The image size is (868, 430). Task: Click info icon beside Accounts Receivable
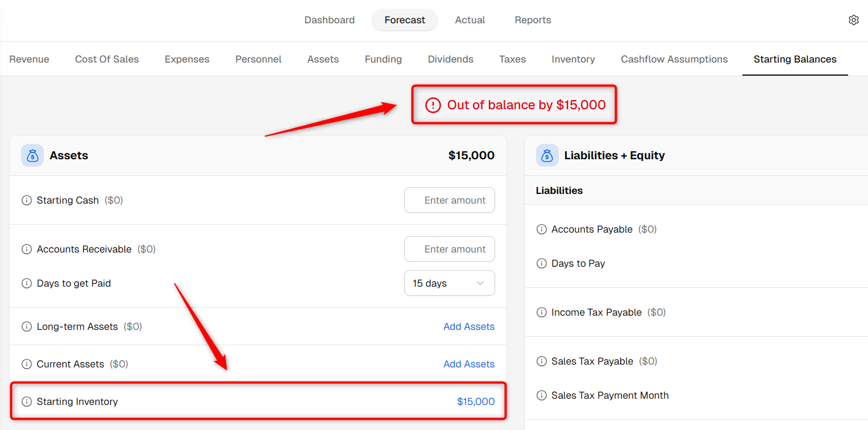click(26, 249)
